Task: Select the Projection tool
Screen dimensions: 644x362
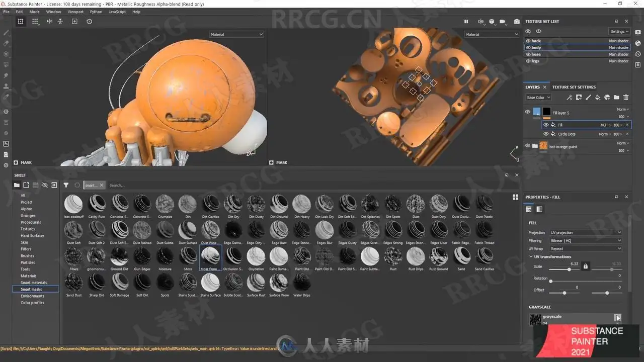Action: tap(6, 54)
